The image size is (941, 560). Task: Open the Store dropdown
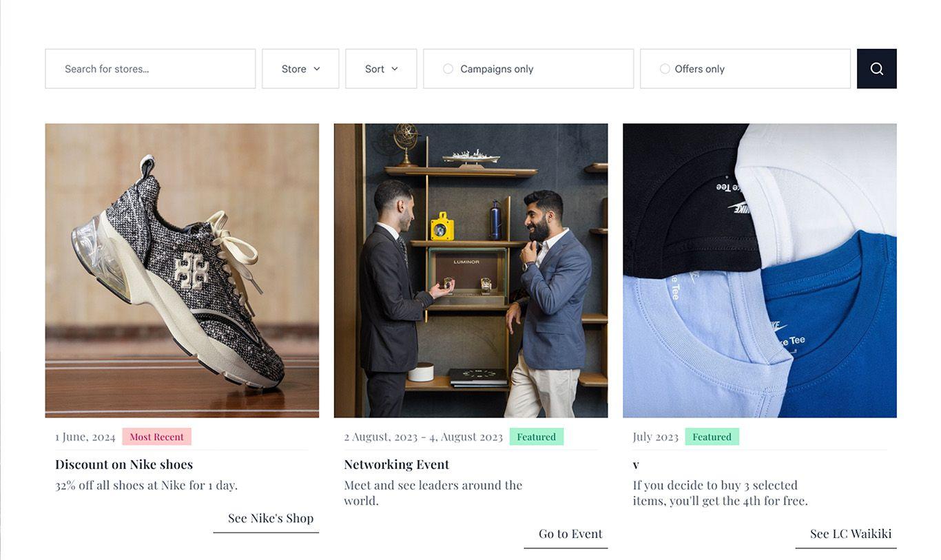[300, 69]
